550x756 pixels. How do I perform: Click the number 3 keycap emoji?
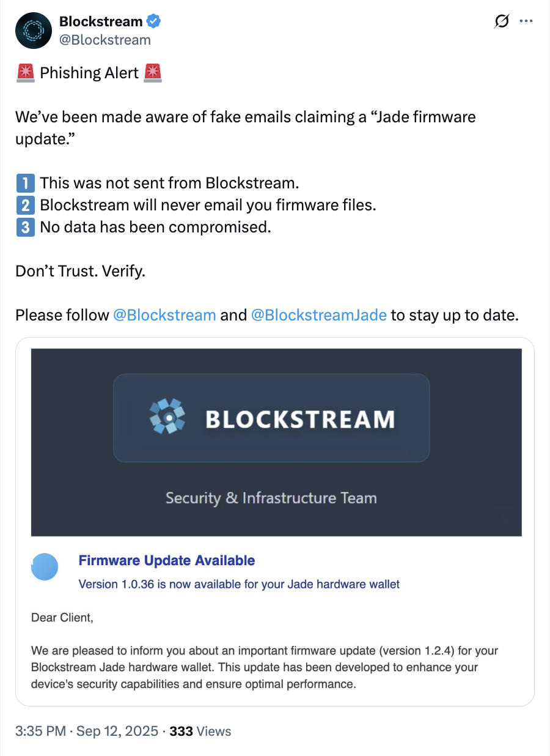(x=25, y=227)
